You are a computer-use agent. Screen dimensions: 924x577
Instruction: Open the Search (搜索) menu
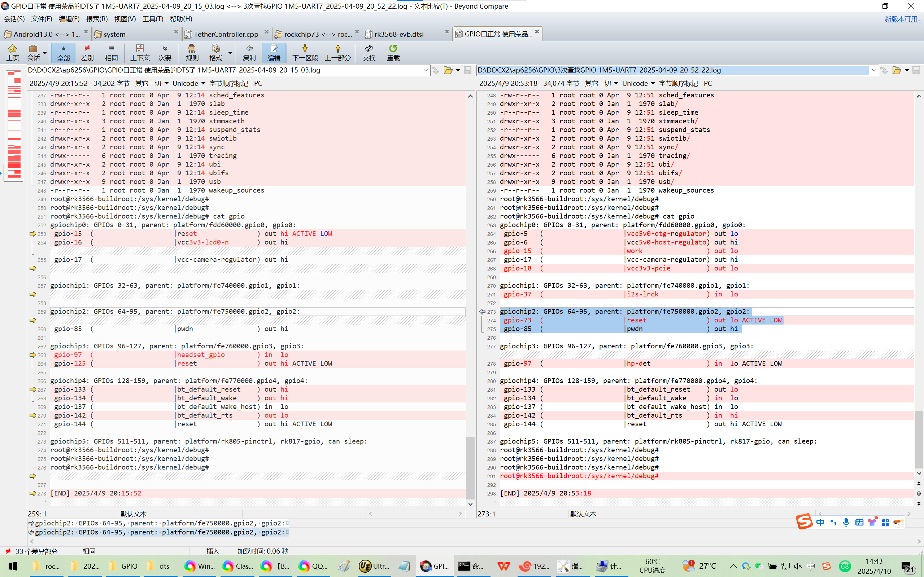[x=97, y=19]
